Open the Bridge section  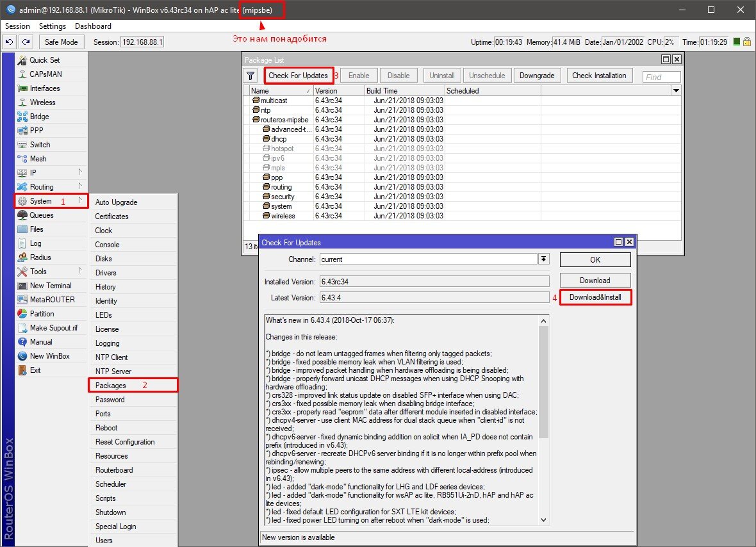pyautogui.click(x=39, y=116)
